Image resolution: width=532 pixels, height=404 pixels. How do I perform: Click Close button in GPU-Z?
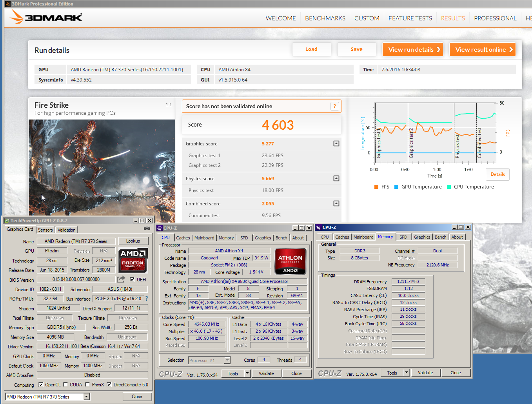click(x=137, y=397)
